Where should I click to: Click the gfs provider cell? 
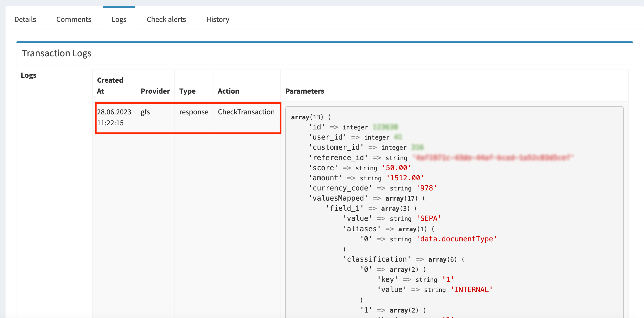click(x=145, y=112)
